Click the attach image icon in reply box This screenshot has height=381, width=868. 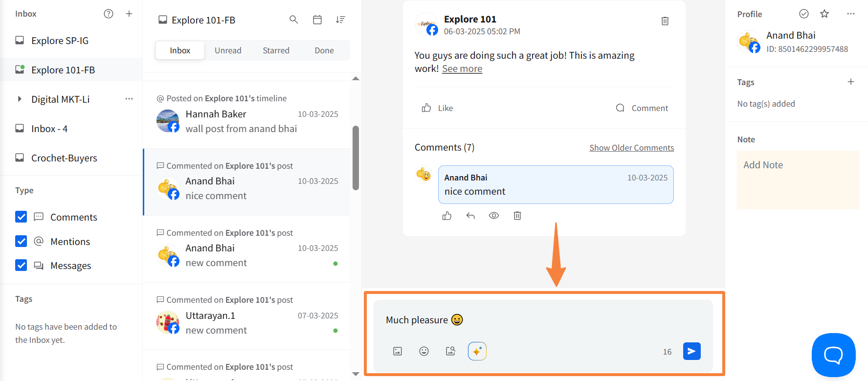pos(398,351)
